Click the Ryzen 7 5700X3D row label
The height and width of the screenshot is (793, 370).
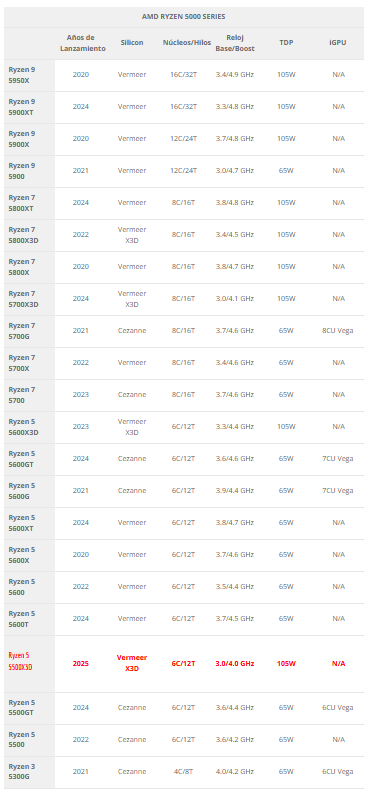point(23,298)
